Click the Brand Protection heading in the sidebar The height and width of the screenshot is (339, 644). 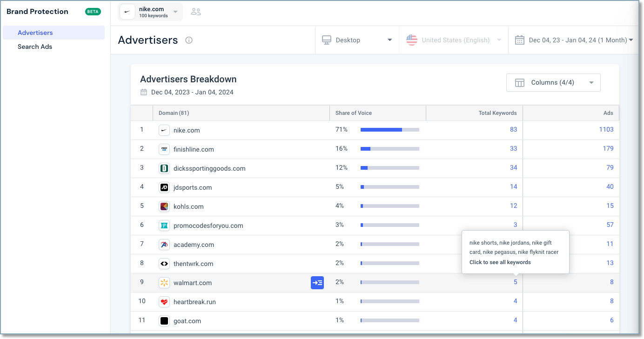point(37,12)
